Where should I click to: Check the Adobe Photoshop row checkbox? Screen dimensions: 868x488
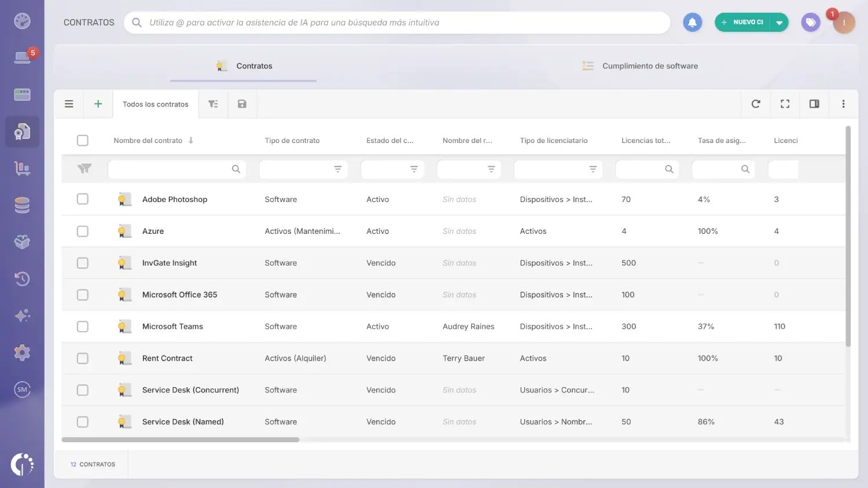[x=83, y=199]
